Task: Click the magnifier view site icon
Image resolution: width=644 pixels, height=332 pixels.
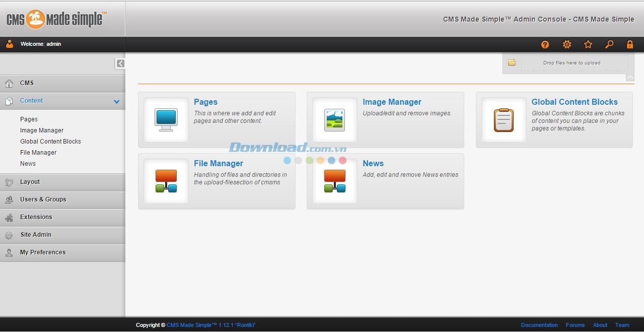Action: tap(609, 44)
